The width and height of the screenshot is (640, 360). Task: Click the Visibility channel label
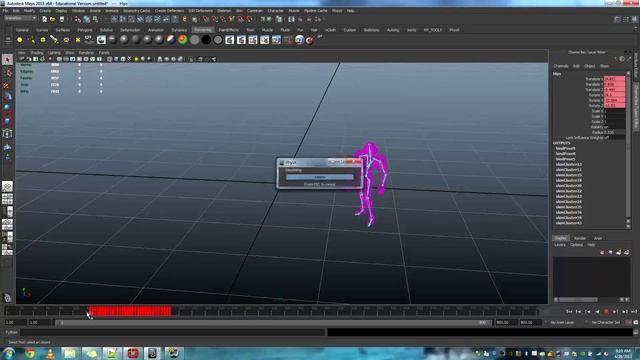(596, 127)
